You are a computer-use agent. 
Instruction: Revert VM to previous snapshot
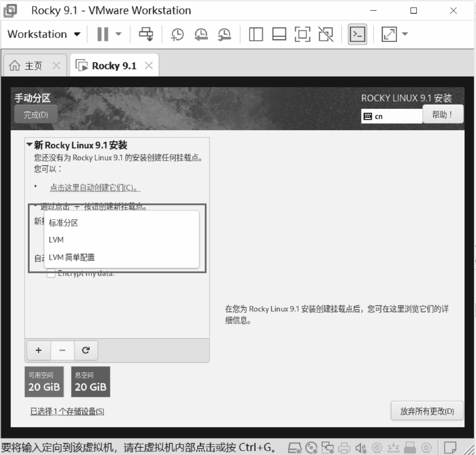click(x=201, y=34)
